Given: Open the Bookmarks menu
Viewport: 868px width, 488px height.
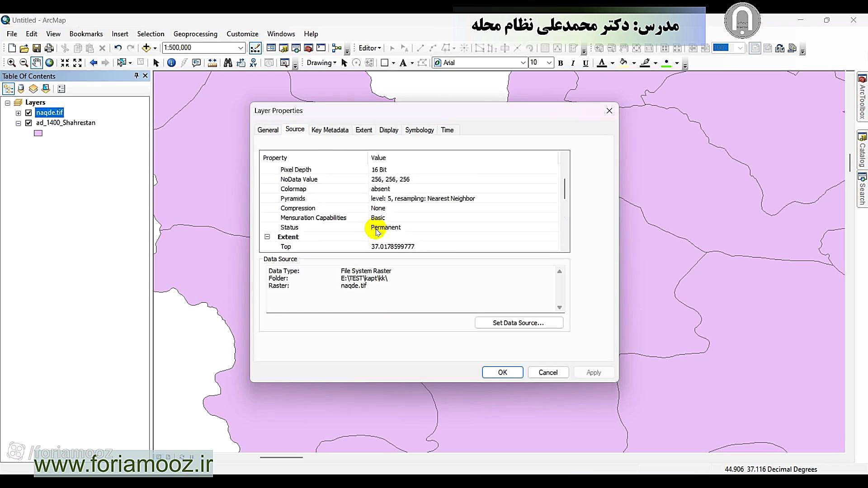Looking at the screenshot, I should [x=86, y=34].
